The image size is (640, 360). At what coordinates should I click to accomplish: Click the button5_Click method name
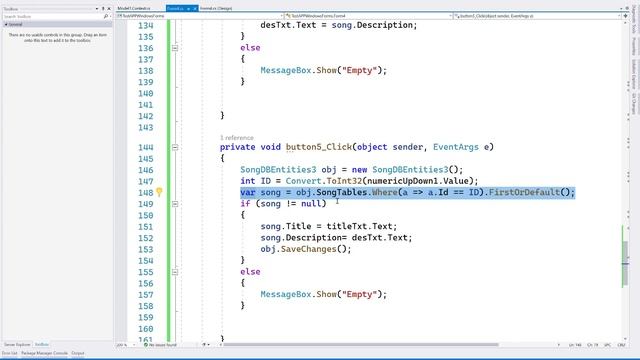pyautogui.click(x=319, y=147)
